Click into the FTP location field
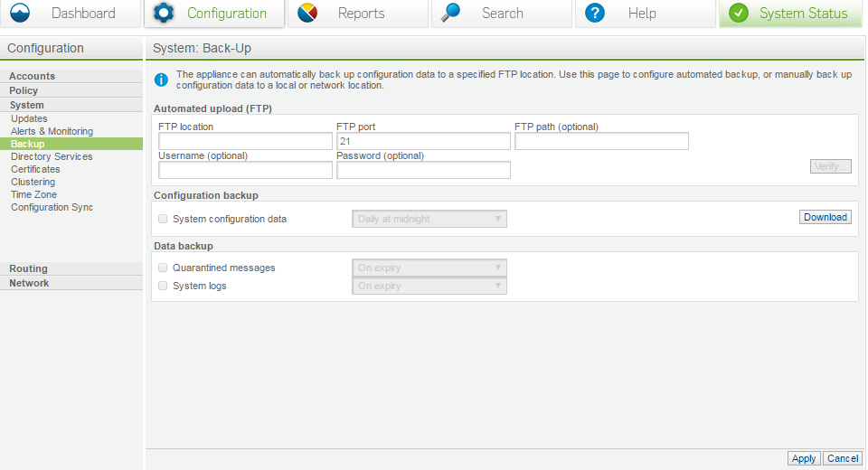 point(245,141)
